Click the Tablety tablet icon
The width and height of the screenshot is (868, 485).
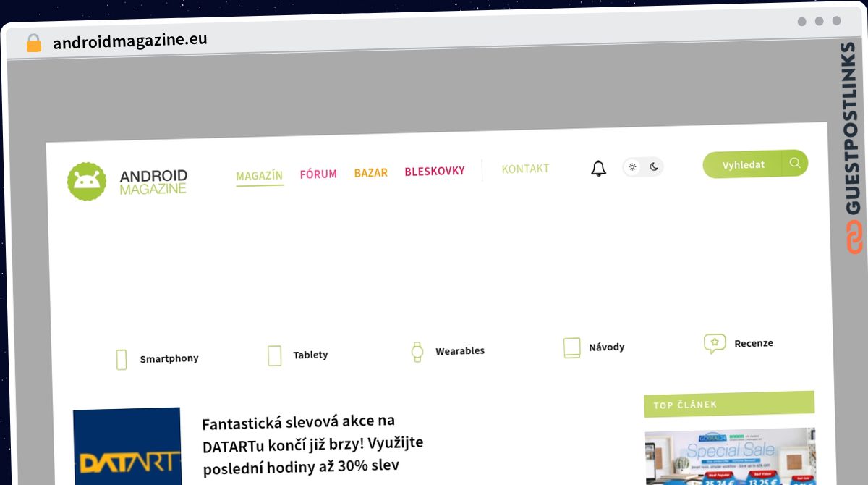pos(274,355)
